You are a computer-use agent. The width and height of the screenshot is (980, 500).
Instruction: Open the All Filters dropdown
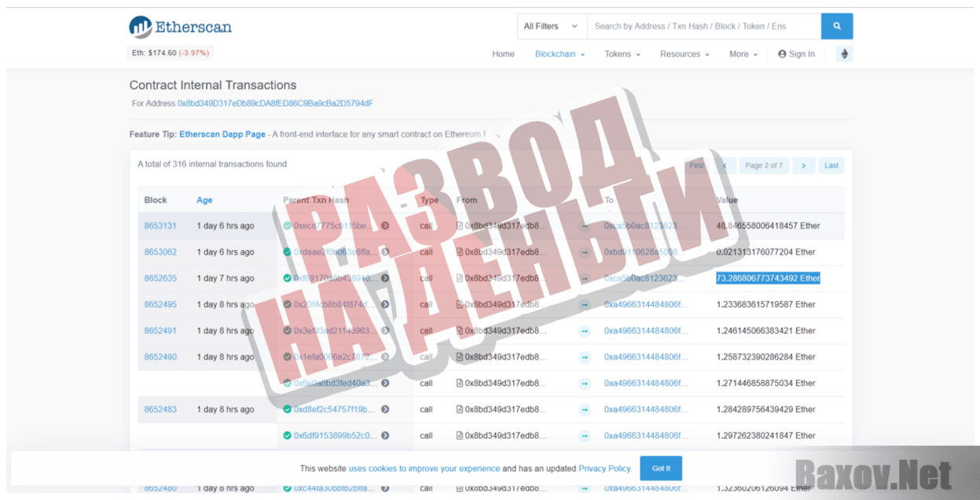click(551, 26)
